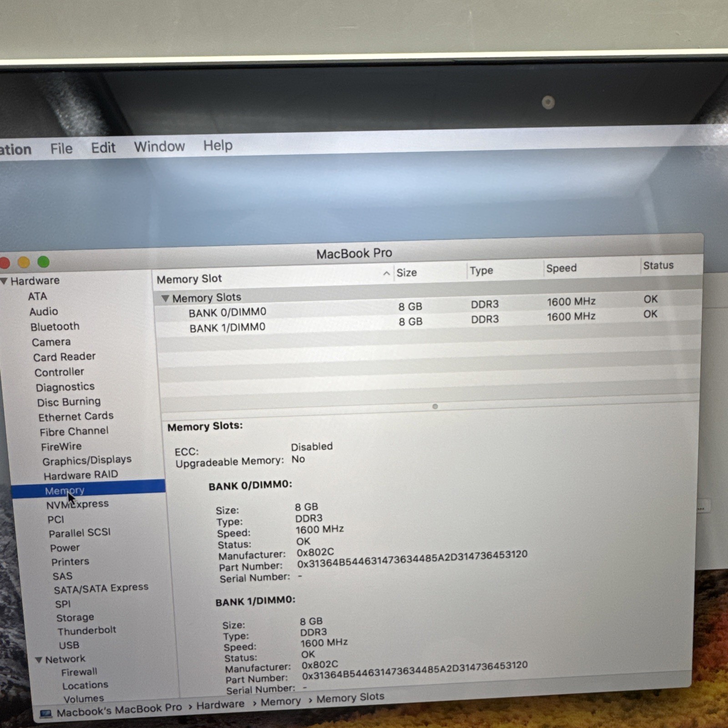This screenshot has height=728, width=728.
Task: Click the BANK 1/DIMM0: details heading
Action: 255,601
